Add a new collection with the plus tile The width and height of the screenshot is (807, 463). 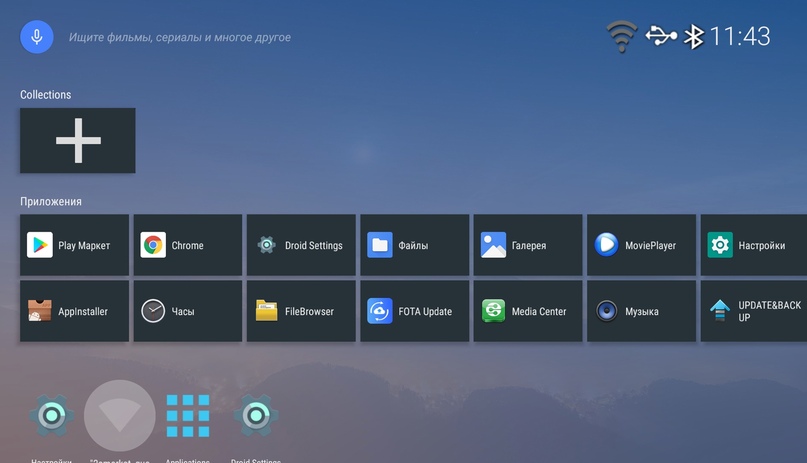pyautogui.click(x=78, y=140)
